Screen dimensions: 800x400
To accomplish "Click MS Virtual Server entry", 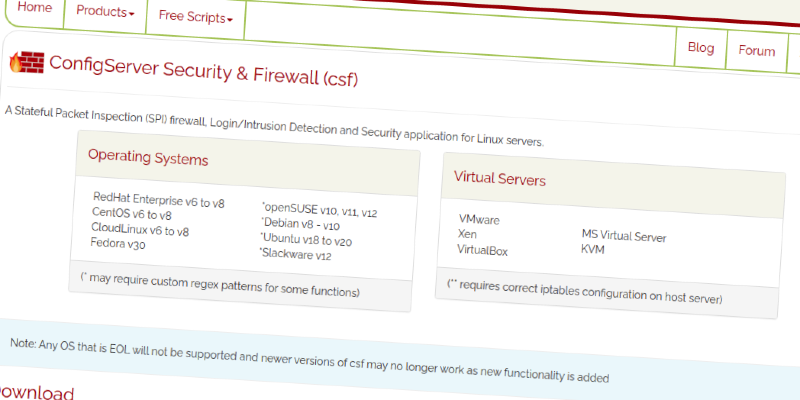I will click(x=623, y=237).
